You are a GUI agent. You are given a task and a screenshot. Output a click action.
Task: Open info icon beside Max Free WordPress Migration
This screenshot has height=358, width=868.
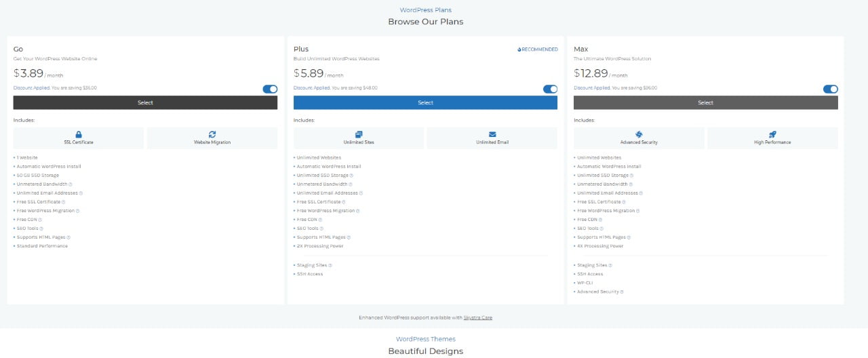[x=637, y=210]
